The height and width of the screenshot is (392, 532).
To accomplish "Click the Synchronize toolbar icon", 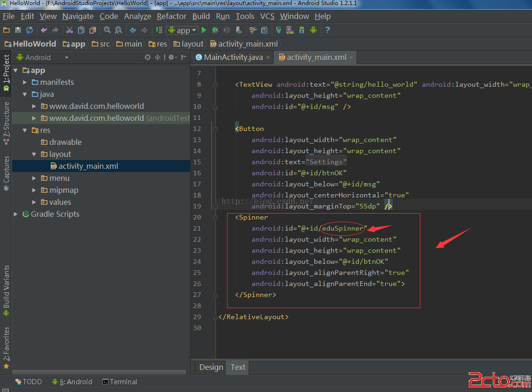I will point(30,30).
